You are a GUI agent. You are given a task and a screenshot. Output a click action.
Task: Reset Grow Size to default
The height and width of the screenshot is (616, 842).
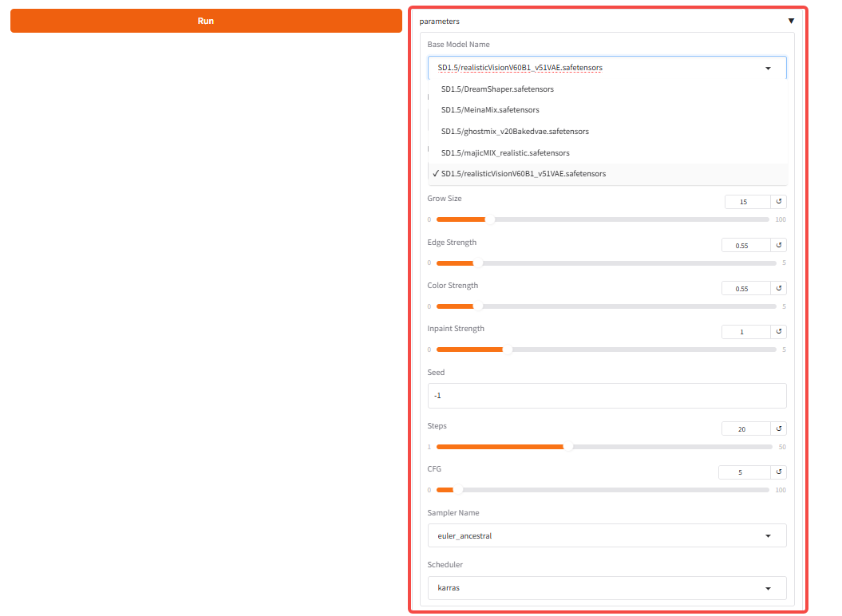coord(779,202)
